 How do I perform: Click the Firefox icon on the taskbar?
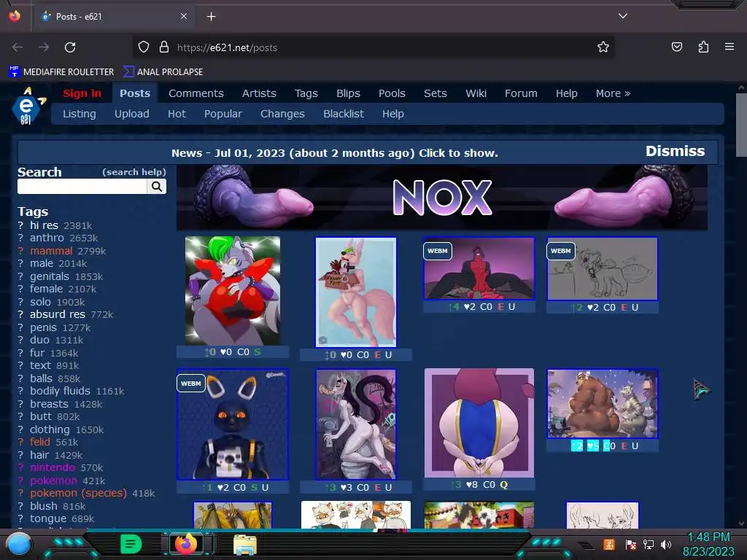click(x=186, y=544)
